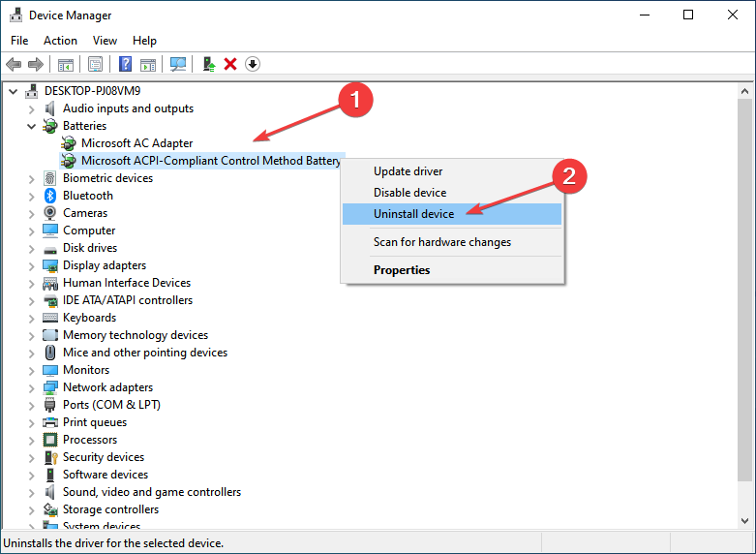The image size is (756, 554).
Task: Select the Display adapters label
Action: [x=105, y=265]
